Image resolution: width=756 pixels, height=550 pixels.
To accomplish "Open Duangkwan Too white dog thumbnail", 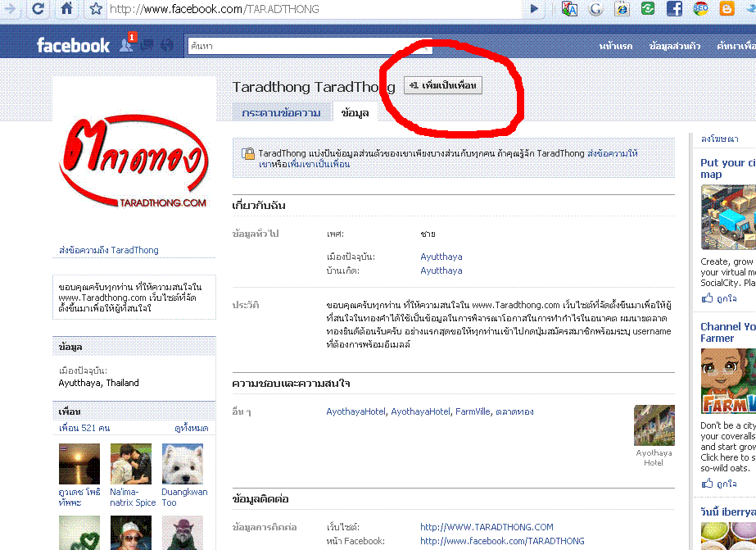I will (183, 464).
